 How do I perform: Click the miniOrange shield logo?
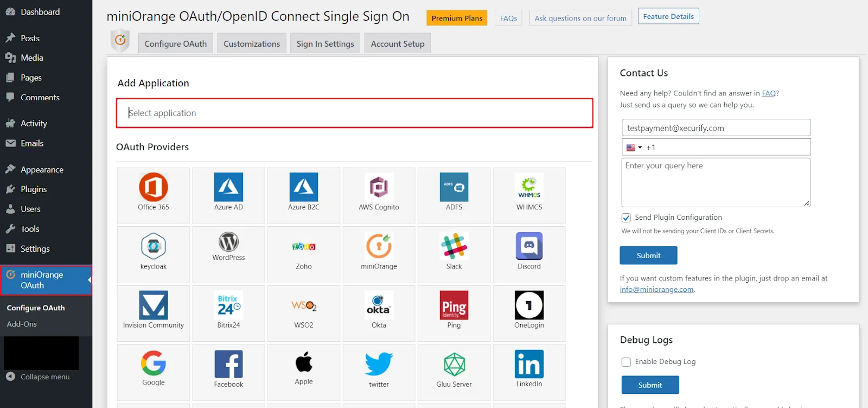(120, 40)
